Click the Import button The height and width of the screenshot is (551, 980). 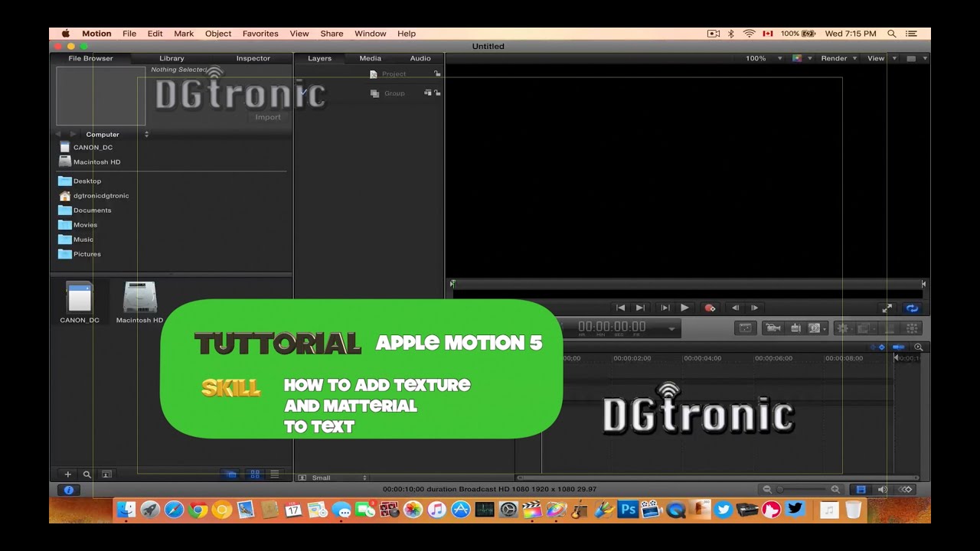pyautogui.click(x=268, y=117)
